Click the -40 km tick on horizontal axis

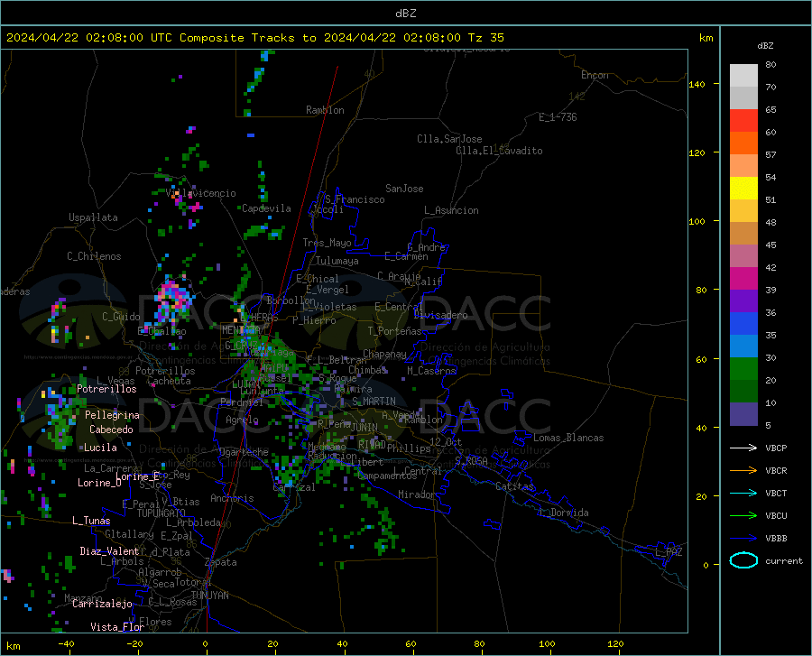pyautogui.click(x=66, y=644)
